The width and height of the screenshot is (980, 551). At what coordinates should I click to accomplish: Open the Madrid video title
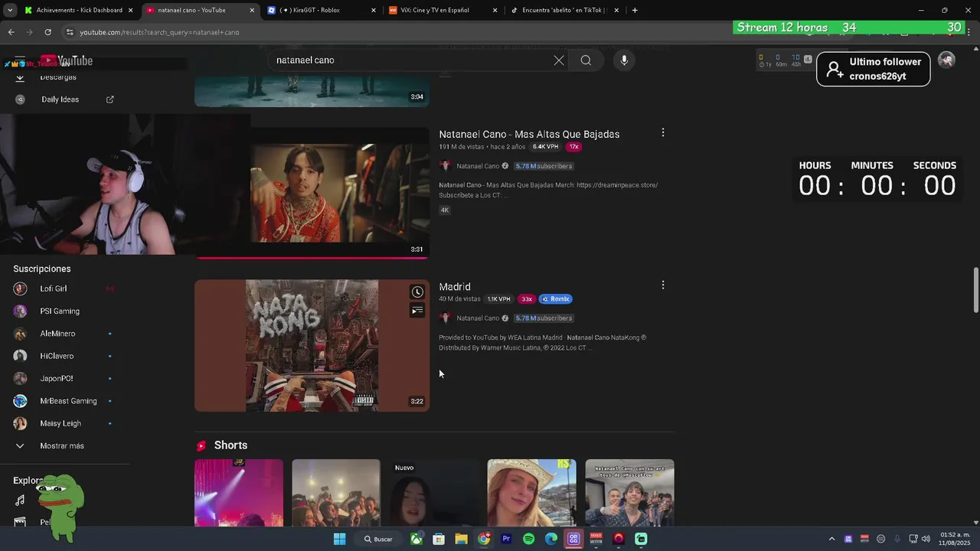[x=455, y=286]
